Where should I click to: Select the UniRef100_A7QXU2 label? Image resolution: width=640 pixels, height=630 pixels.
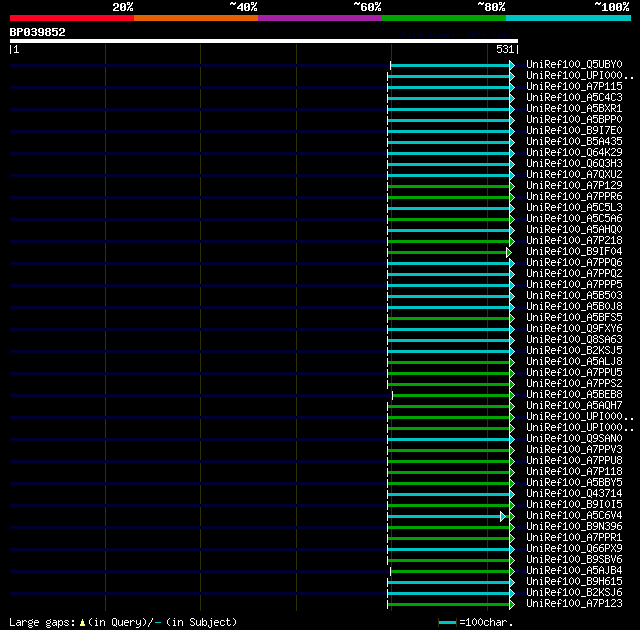click(574, 175)
